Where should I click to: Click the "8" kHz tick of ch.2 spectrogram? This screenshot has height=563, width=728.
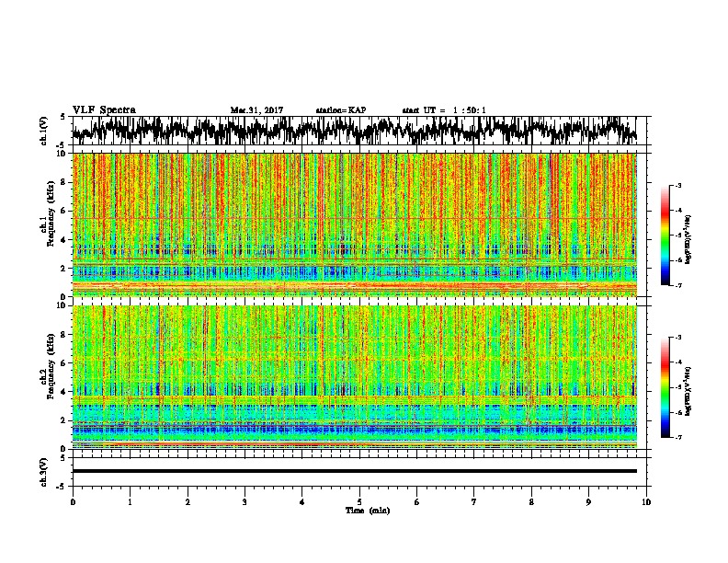pos(64,335)
